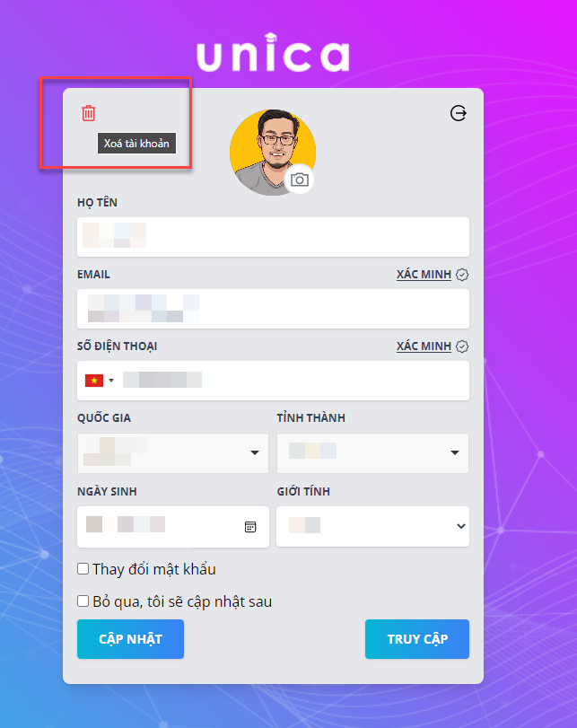This screenshot has width=577, height=728.
Task: Click the profile avatar picture
Action: coord(273,153)
